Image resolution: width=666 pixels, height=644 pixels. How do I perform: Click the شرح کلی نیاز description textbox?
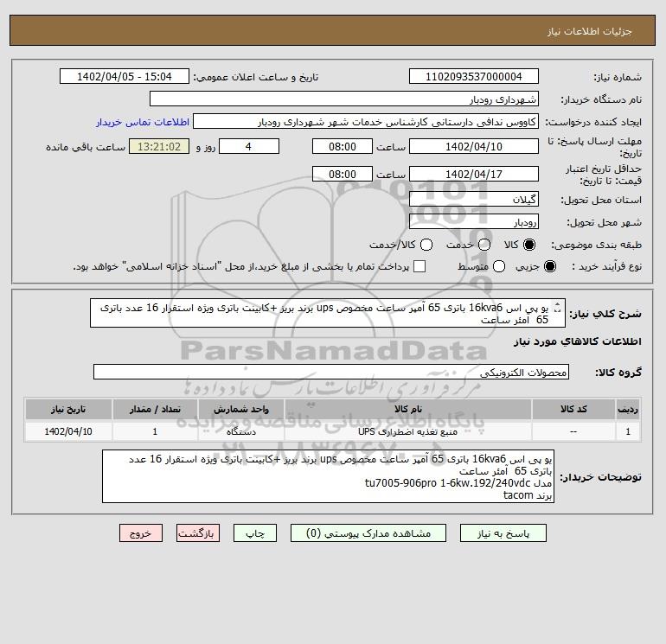(328, 313)
